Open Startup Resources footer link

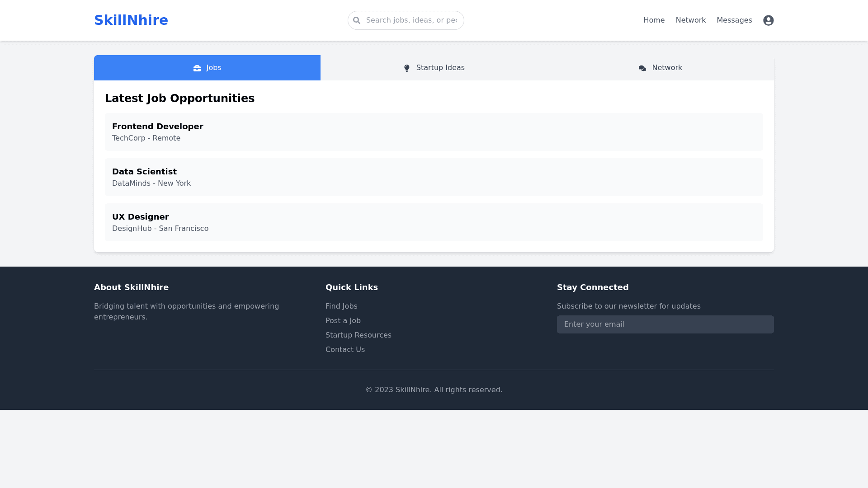(358, 335)
